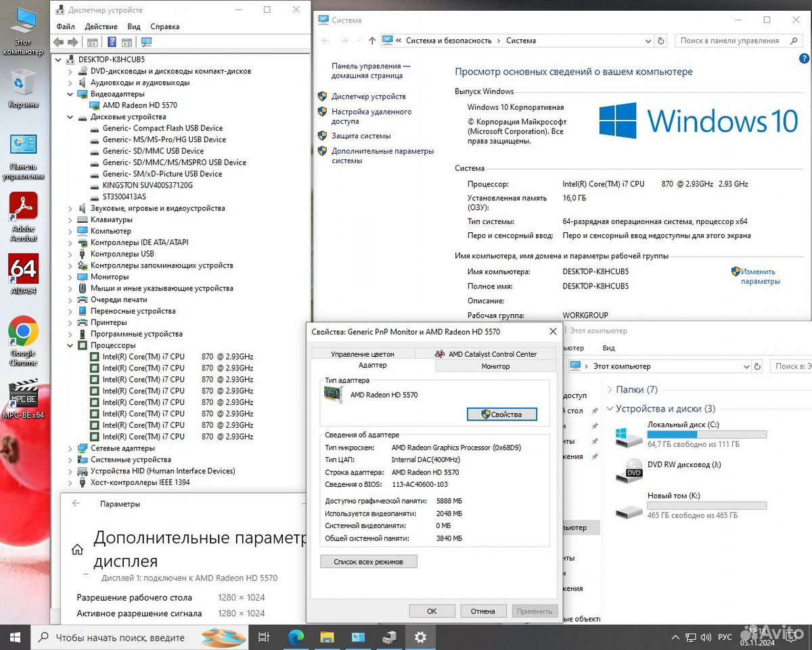
Task: Go back in Параметры settings window
Action: coord(76,504)
